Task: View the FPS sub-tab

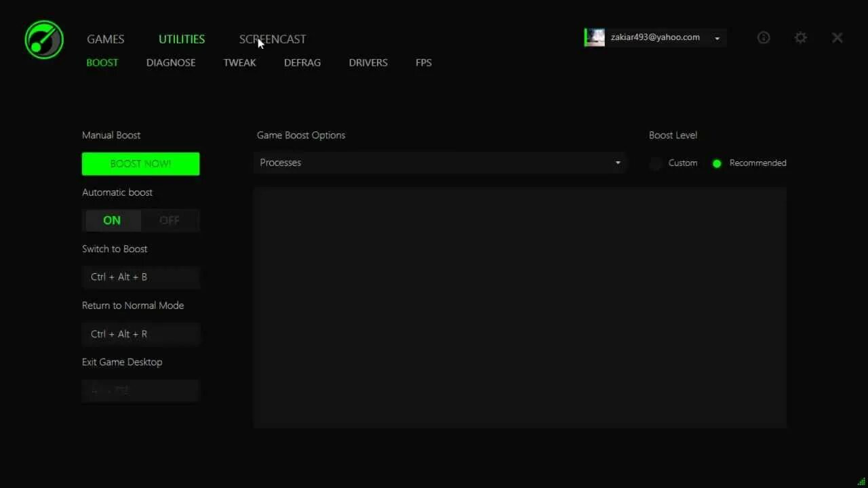Action: 424,62
